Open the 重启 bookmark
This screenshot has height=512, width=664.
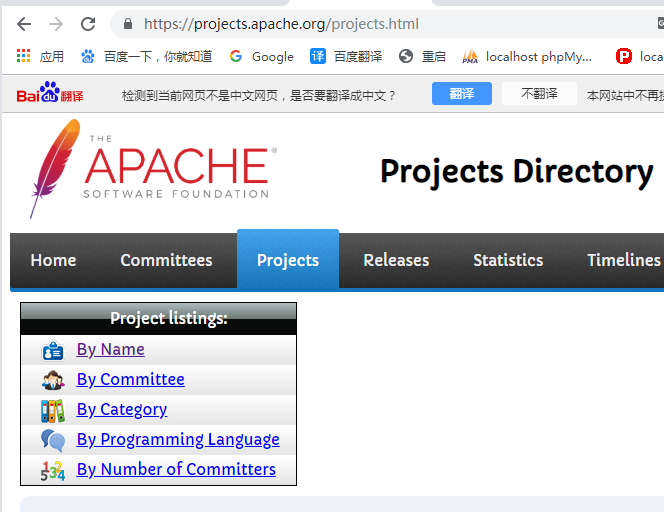point(422,56)
